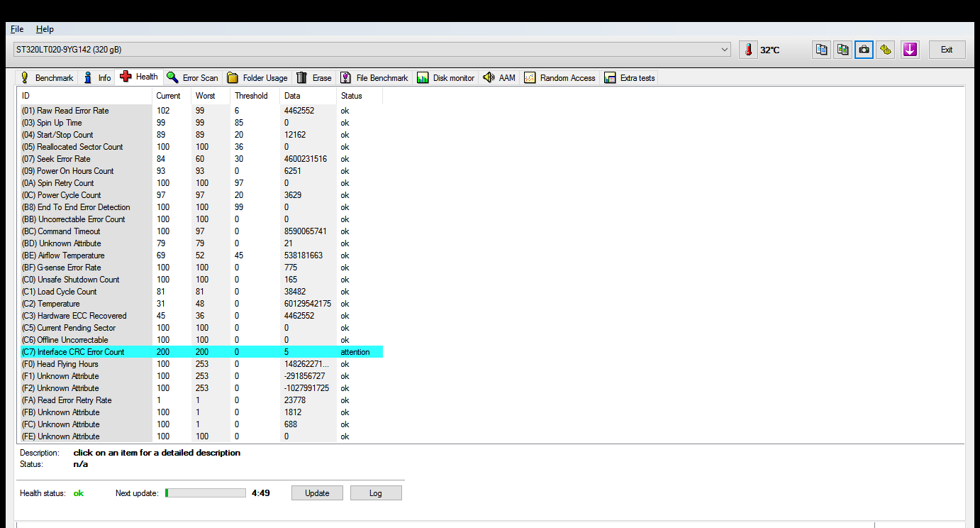Click the purple down arrow icon
The width and height of the screenshot is (980, 528).
click(x=910, y=50)
